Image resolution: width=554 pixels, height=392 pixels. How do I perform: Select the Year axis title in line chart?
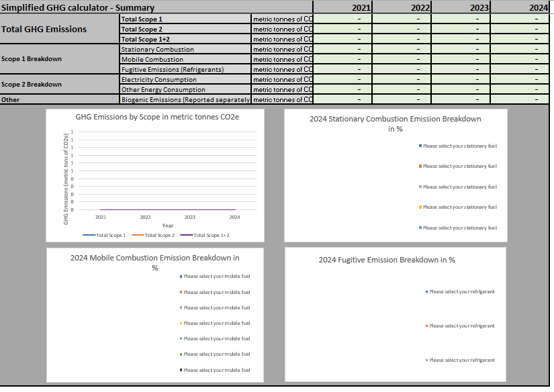167,226
